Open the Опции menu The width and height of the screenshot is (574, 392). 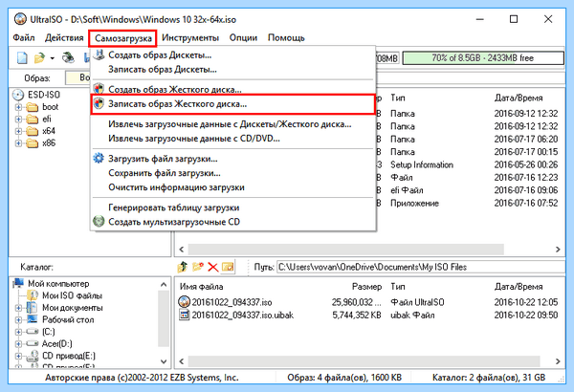243,37
